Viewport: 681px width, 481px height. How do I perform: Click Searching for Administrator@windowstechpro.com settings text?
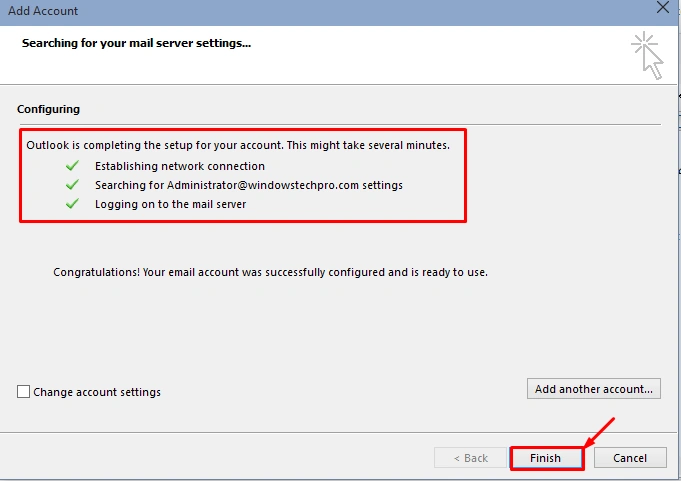click(249, 185)
